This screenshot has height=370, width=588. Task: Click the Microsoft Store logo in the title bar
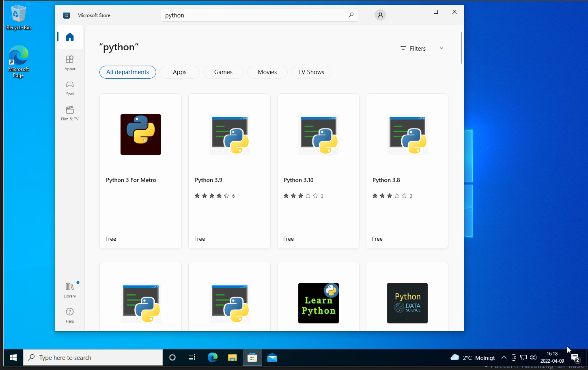tap(67, 15)
